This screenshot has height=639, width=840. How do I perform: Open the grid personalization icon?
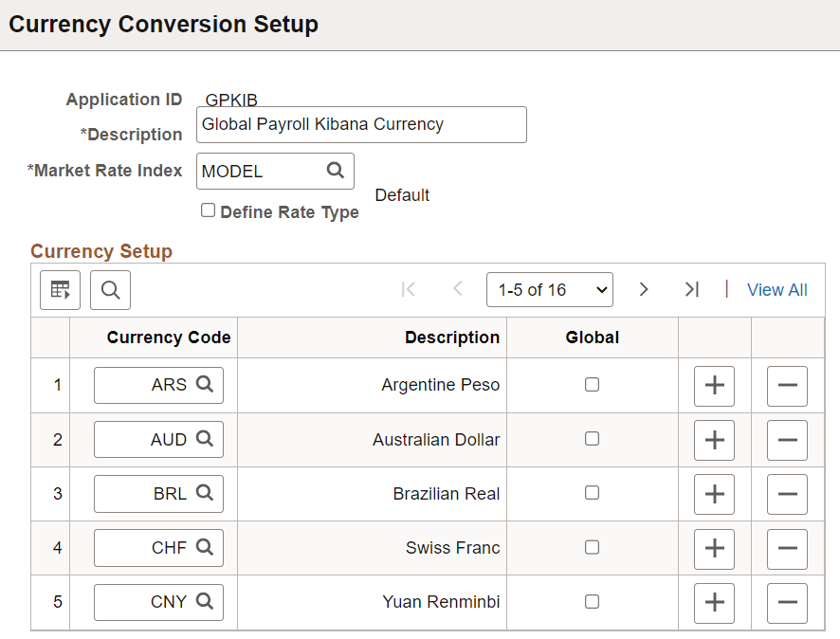click(x=60, y=290)
